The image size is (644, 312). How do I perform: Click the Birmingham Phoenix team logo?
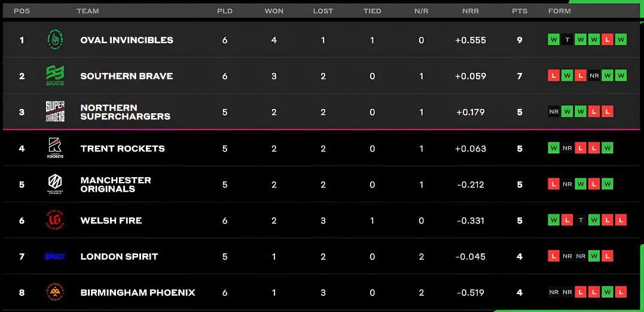(x=55, y=292)
